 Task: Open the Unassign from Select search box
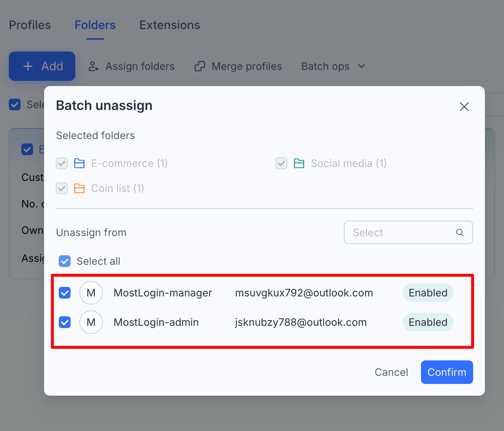(408, 232)
